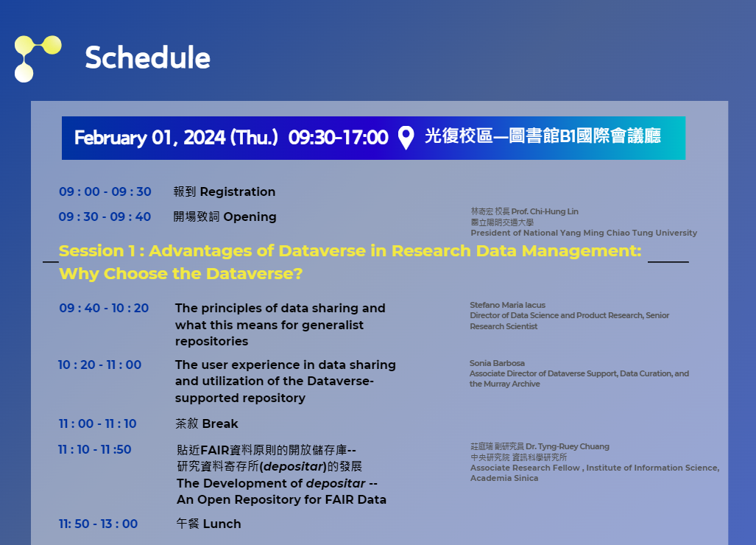The height and width of the screenshot is (545, 756).
Task: Click 'Why Choose the Dataverse?' heading line
Action: (181, 273)
